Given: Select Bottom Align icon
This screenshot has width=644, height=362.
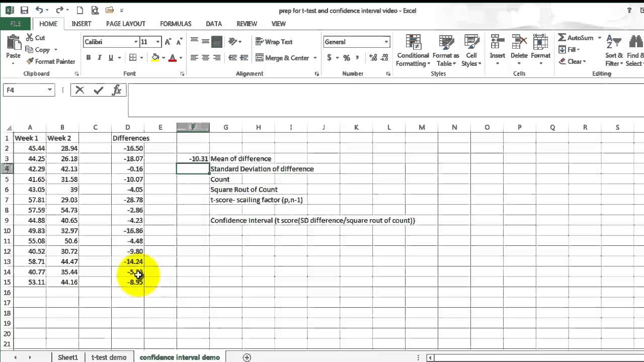Looking at the screenshot, I should point(217,42).
